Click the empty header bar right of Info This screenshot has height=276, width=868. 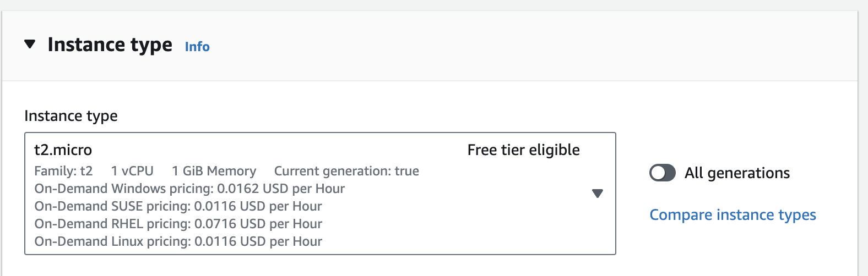pyautogui.click(x=496, y=46)
